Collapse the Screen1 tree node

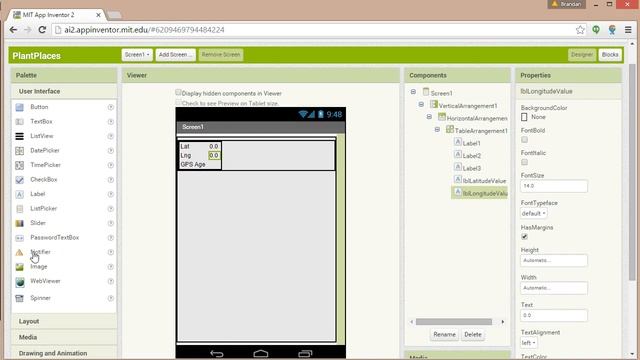[x=413, y=92]
